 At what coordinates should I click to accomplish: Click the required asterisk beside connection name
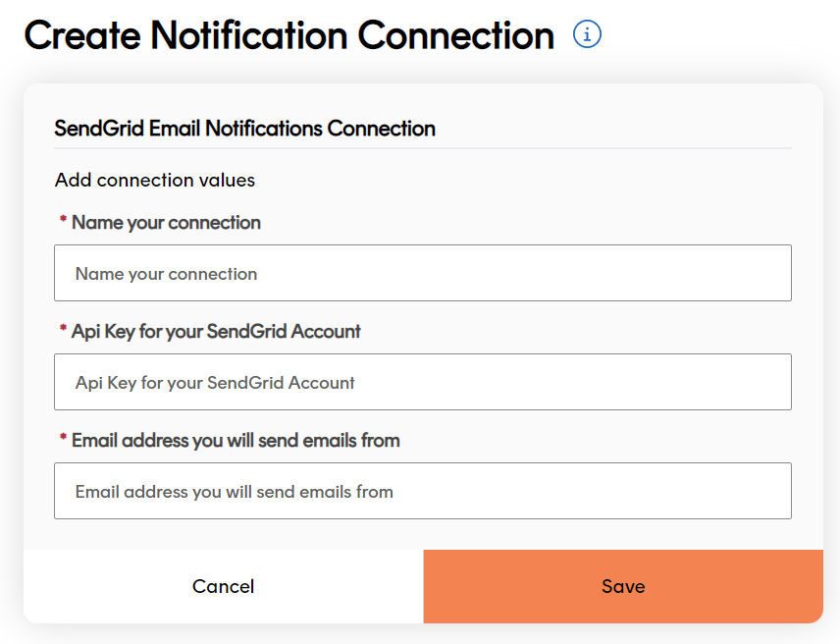pos(61,218)
